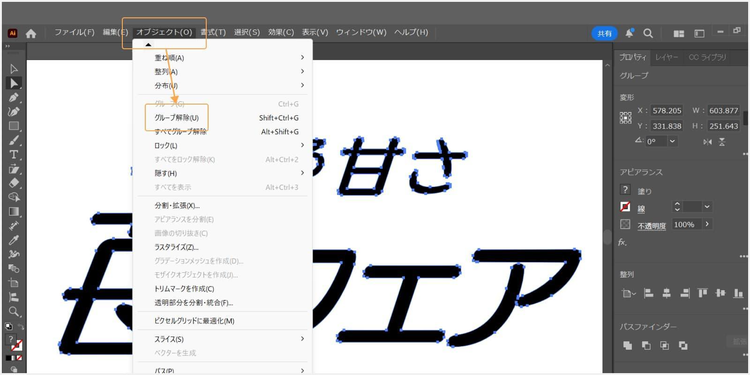Click the flip horizontal icon
This screenshot has width=750, height=375.
pos(707,142)
